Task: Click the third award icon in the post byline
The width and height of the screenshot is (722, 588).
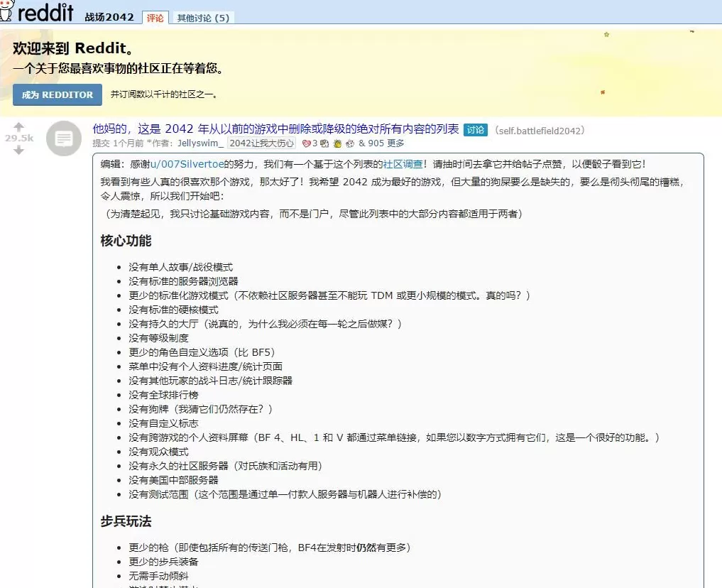Action: (x=337, y=143)
